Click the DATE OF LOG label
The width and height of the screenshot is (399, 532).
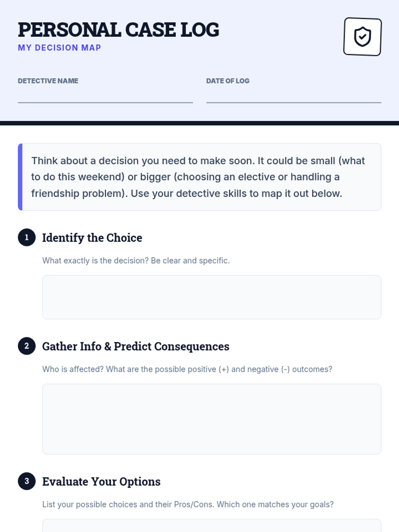pos(228,81)
